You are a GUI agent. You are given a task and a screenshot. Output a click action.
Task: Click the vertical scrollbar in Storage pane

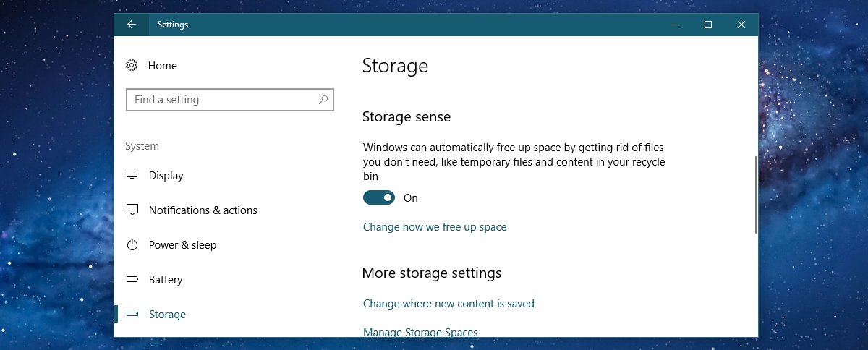[756, 195]
